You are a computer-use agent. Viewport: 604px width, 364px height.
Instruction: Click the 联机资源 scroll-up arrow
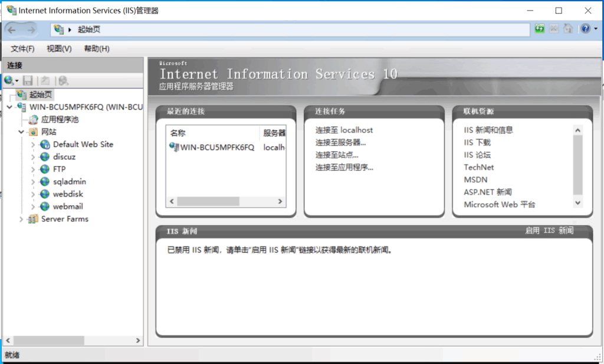[x=577, y=130]
